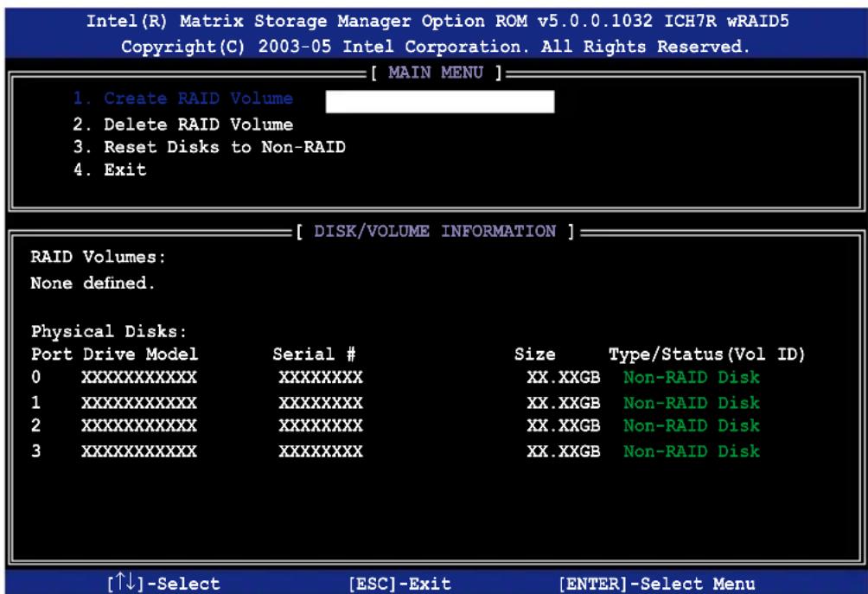Click serial number of port 3 disk
The height and width of the screenshot is (594, 868).
click(x=321, y=451)
